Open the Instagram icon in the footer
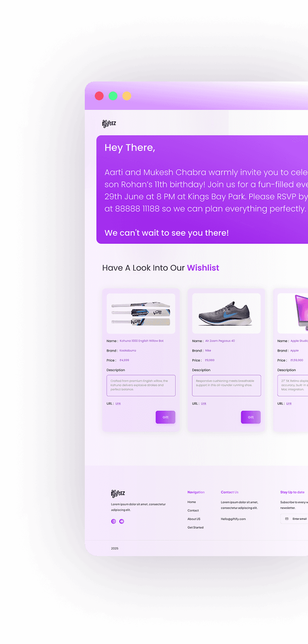The height and width of the screenshot is (644, 308). [x=114, y=521]
